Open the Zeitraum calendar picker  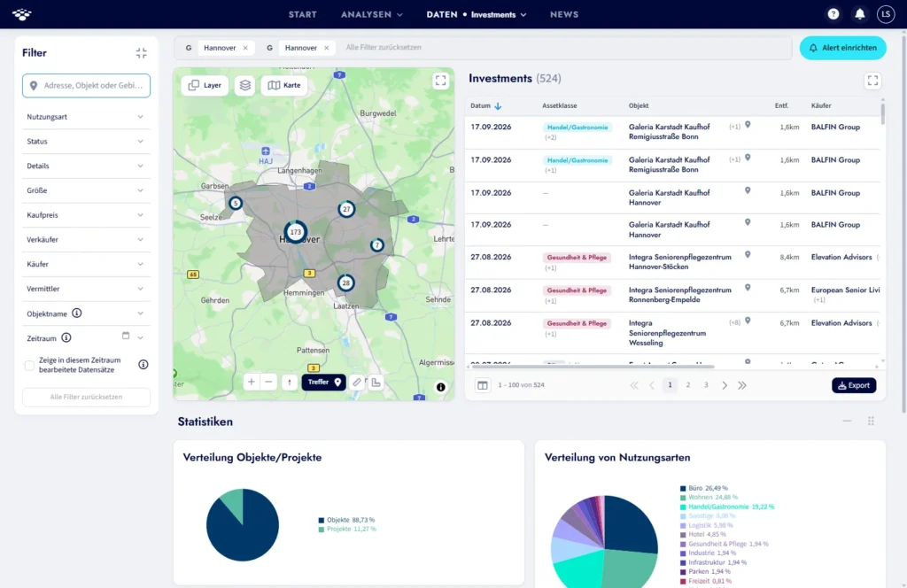click(x=126, y=336)
